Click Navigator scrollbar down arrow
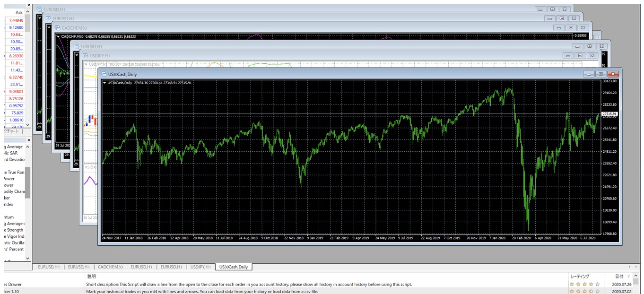The width and height of the screenshot is (644, 294). (x=27, y=258)
